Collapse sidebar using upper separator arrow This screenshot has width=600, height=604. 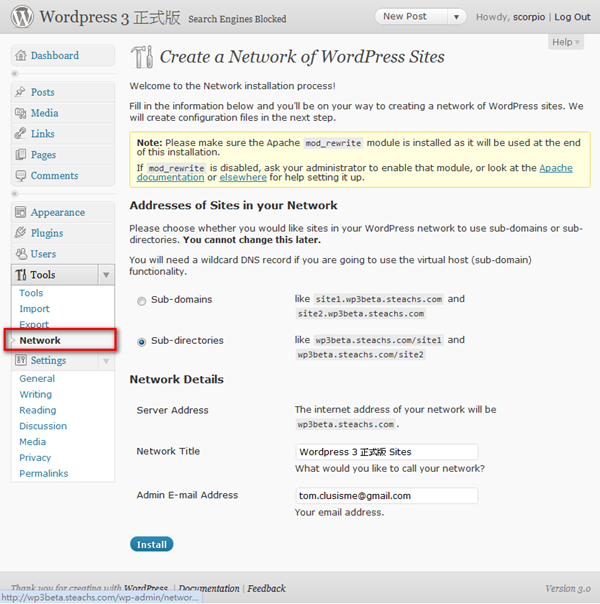coord(15,73)
